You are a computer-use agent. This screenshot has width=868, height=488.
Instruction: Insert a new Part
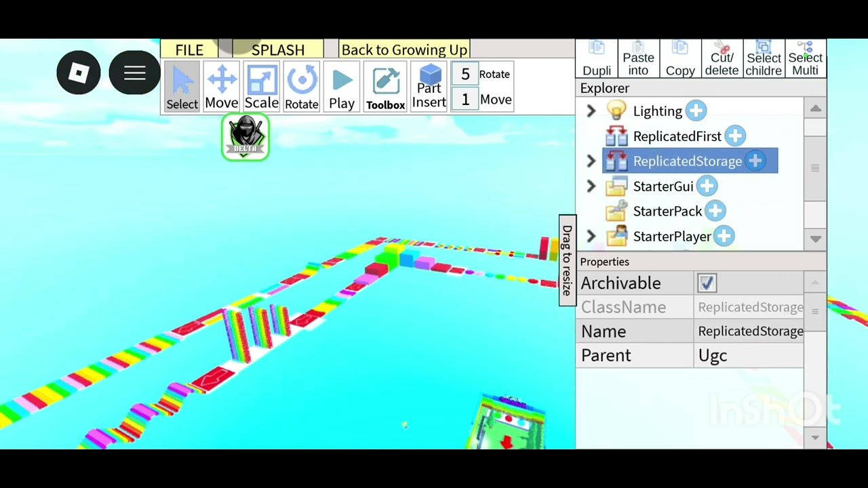429,86
